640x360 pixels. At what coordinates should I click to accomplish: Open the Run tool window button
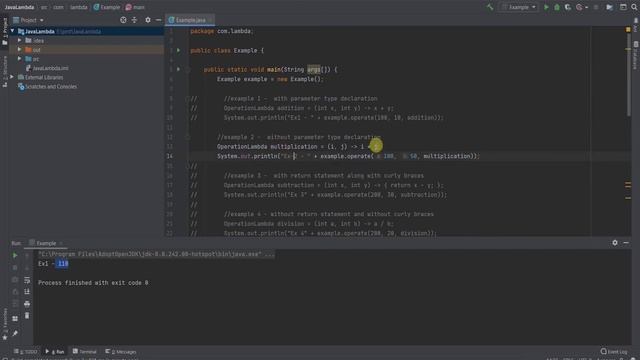(x=55, y=351)
